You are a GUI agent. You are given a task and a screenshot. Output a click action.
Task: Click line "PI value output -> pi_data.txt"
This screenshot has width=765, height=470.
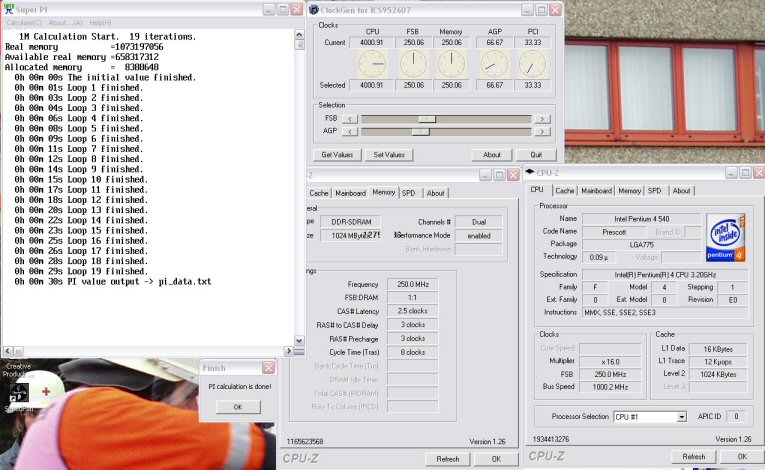[x=139, y=282]
